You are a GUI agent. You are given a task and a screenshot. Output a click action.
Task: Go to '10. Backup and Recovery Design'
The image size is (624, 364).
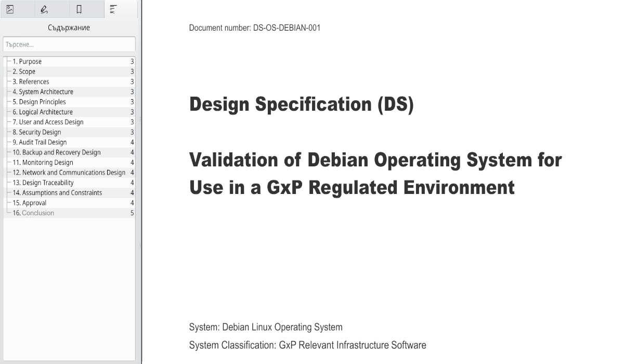click(69, 152)
